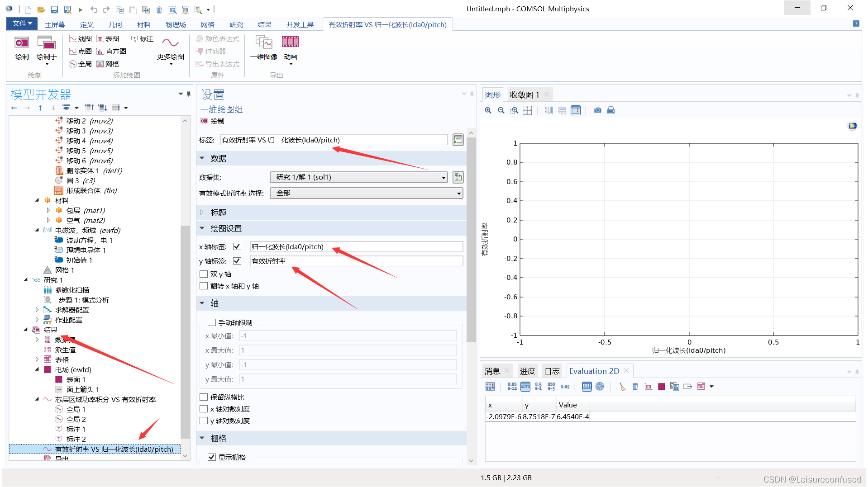Toggle 显示栅格 checkbox
Screen dimensions: 868x487
212,458
